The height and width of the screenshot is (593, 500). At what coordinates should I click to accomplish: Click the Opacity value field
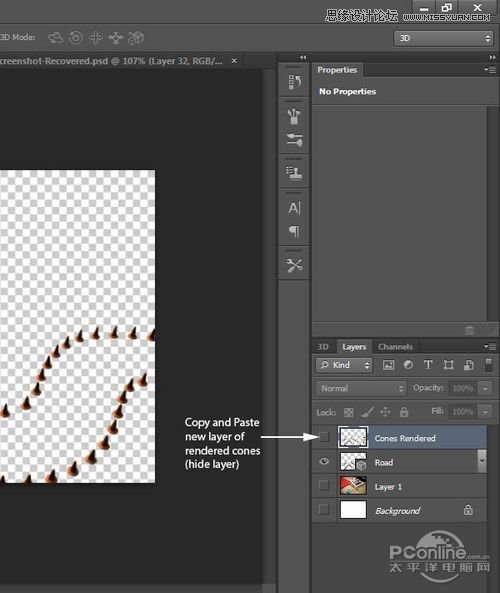(x=462, y=388)
